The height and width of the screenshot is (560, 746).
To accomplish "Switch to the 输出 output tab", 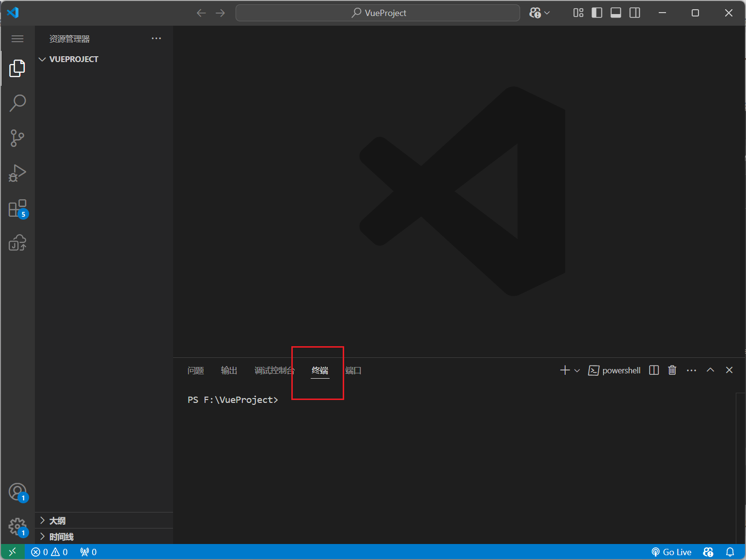I will click(229, 370).
